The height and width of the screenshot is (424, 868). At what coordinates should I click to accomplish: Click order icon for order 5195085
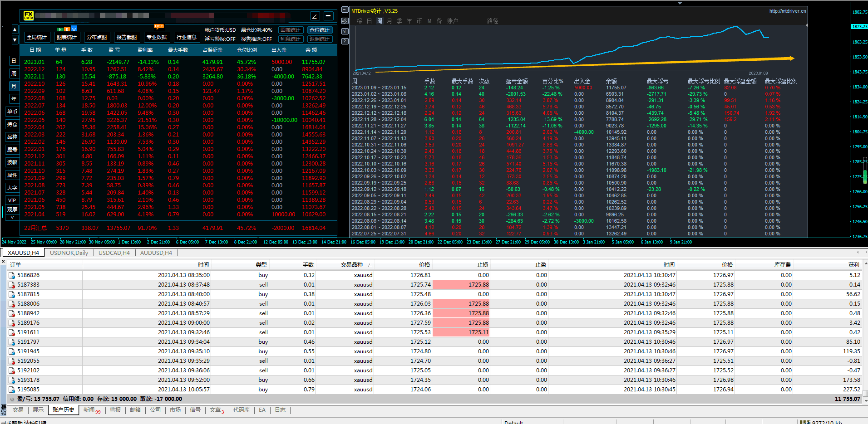[x=12, y=390]
